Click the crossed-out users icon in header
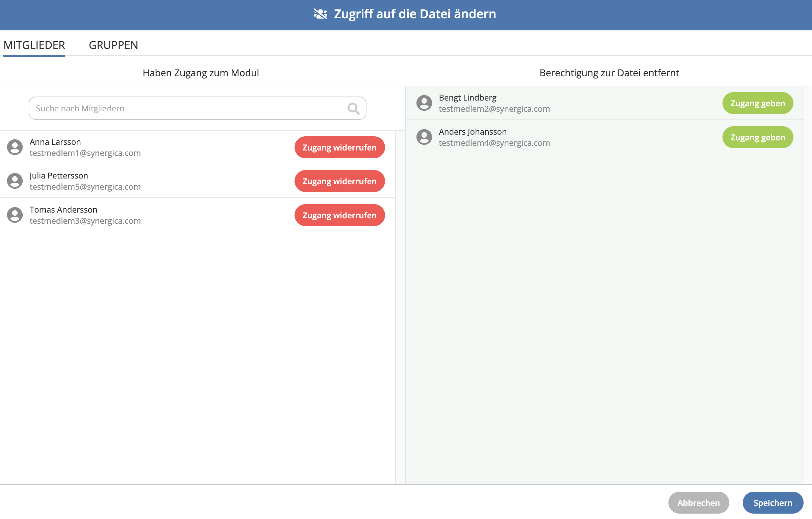This screenshot has height=519, width=812. point(320,14)
